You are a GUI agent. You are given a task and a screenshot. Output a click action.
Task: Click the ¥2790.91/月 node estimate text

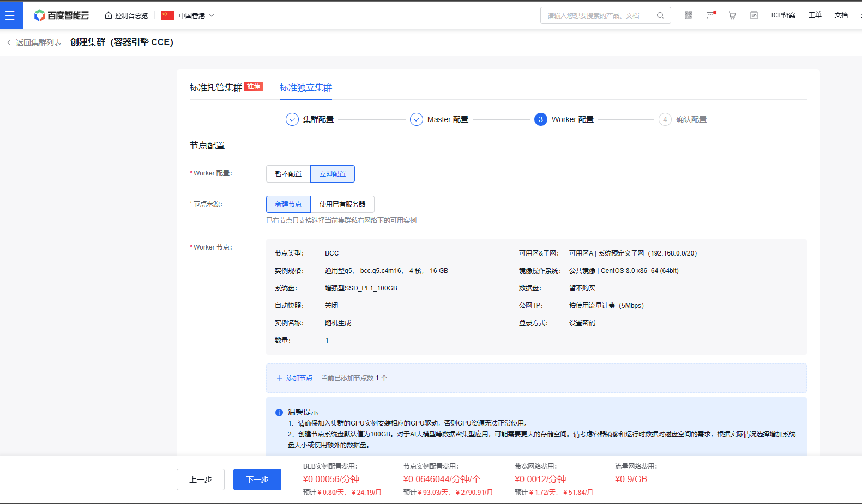(474, 493)
